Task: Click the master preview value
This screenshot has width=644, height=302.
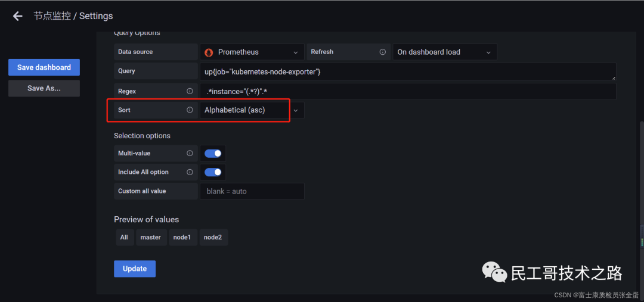Action: pyautogui.click(x=151, y=237)
